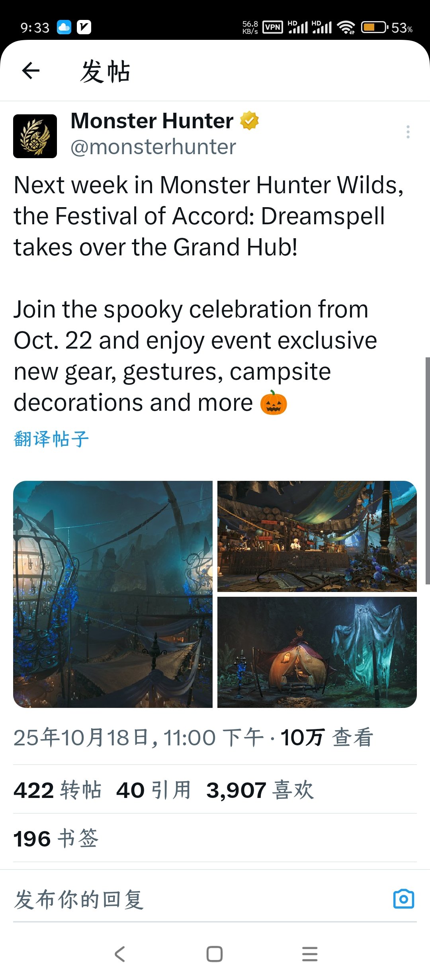Open the @monsterhunter handle
The width and height of the screenshot is (430, 980).
[x=153, y=147]
